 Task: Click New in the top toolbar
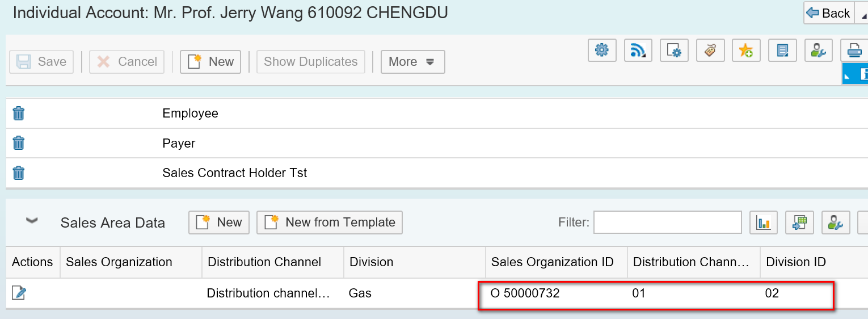point(210,62)
